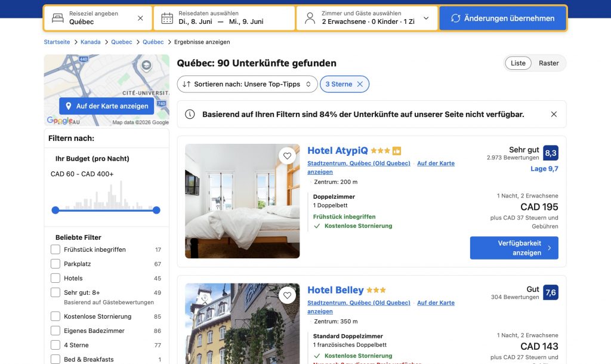This screenshot has width=611, height=364.
Task: Click CAD 195 price
Action: pos(539,207)
